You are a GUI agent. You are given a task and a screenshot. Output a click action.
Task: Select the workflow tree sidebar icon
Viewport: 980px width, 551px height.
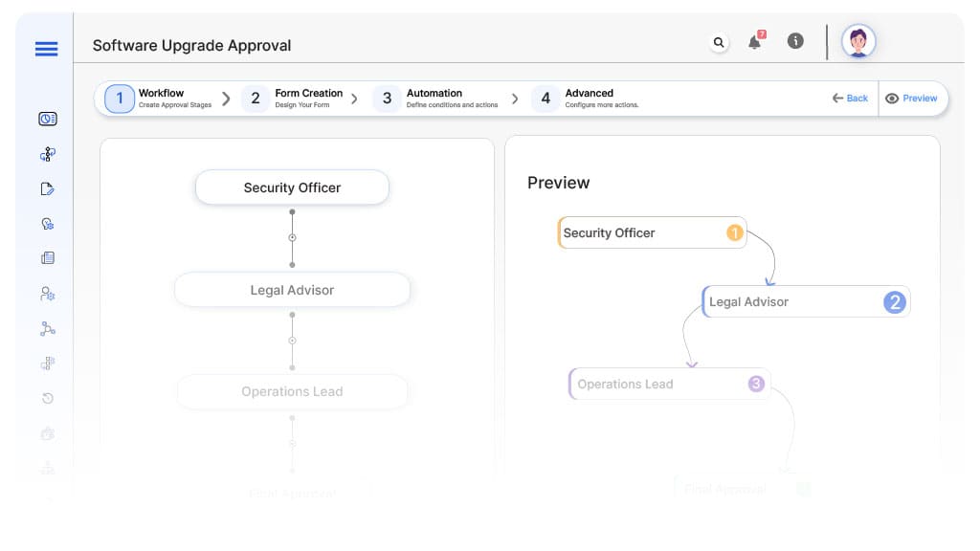coord(48,154)
